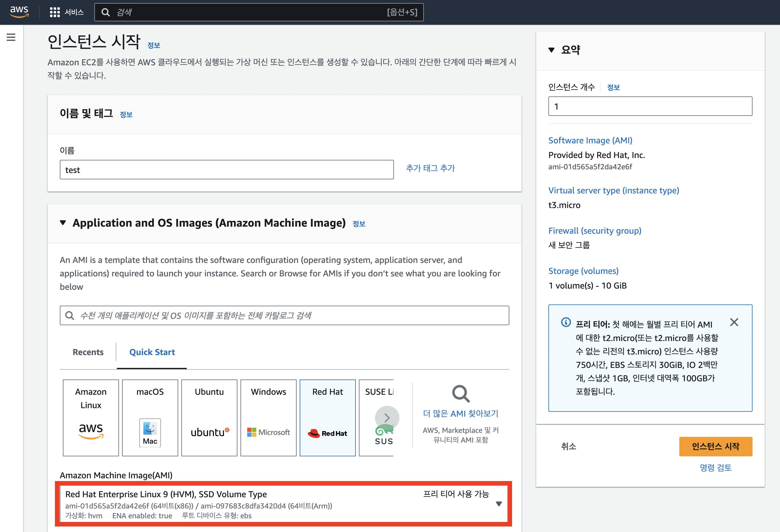Select the macOS AMI tile

point(150,417)
